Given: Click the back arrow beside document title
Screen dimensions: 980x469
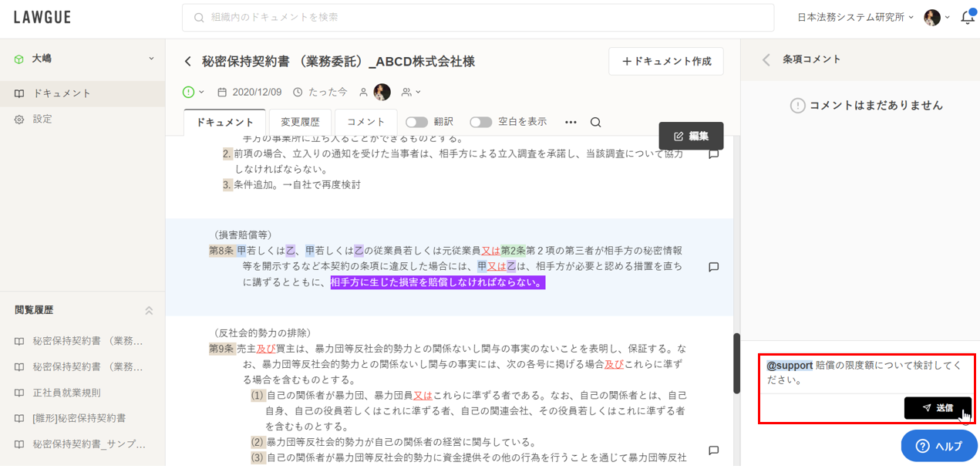Looking at the screenshot, I should tap(187, 62).
